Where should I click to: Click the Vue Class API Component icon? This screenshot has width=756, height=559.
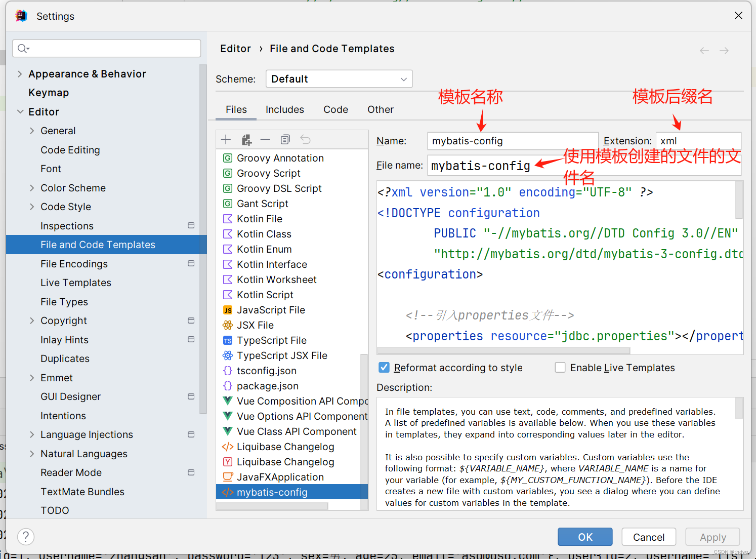(x=228, y=431)
